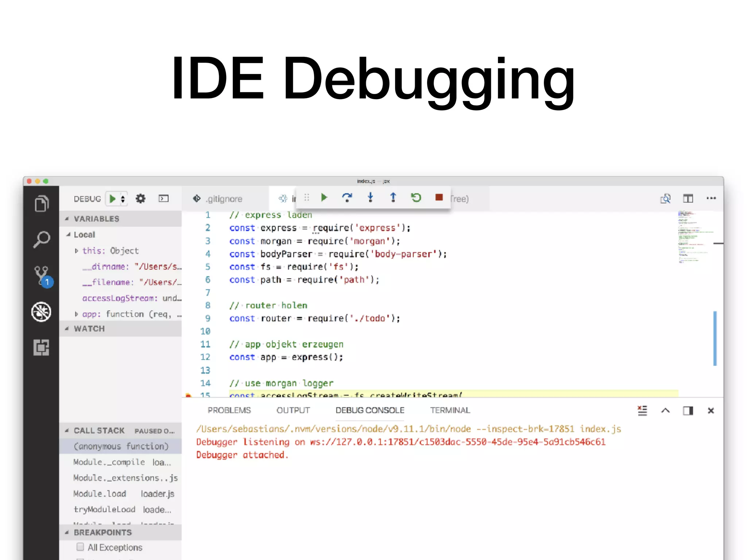The width and height of the screenshot is (747, 560).
Task: Click the websocket debugger URL line
Action: [x=400, y=442]
